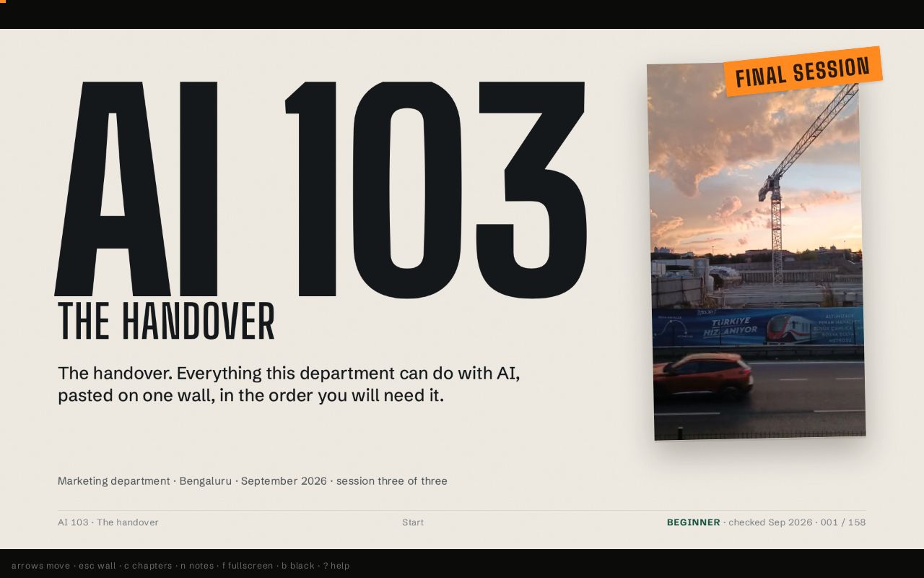924x578 pixels.
Task: Click the 'esc wall' hint
Action: click(97, 566)
